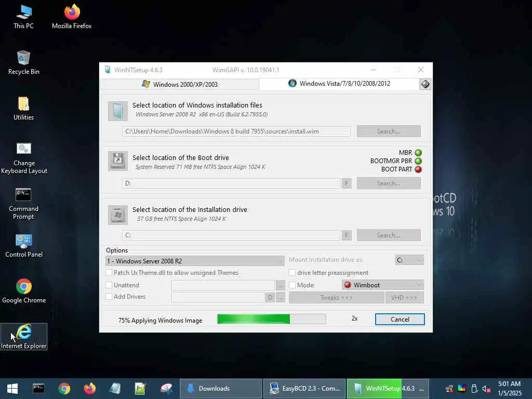Viewport: 532px width, 399px height.
Task: Click the Unattend browse ellipsis button
Action: (x=280, y=285)
